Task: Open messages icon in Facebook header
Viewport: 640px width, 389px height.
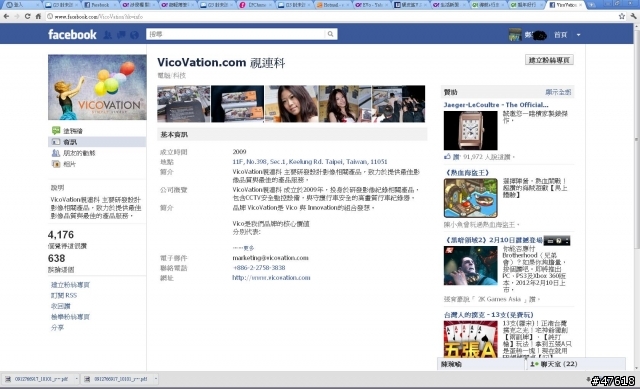Action: tap(121, 35)
